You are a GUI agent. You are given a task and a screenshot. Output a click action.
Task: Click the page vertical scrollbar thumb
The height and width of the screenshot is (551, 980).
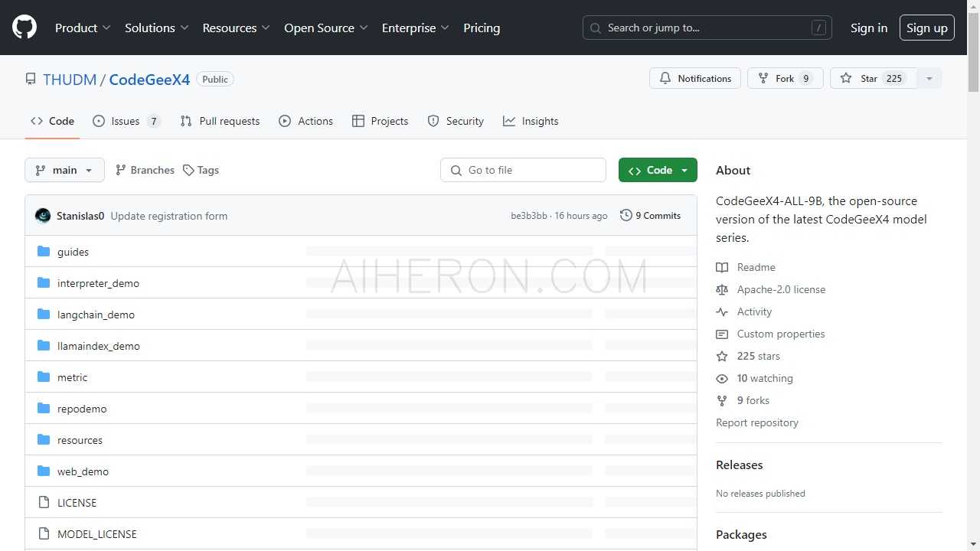[x=973, y=54]
